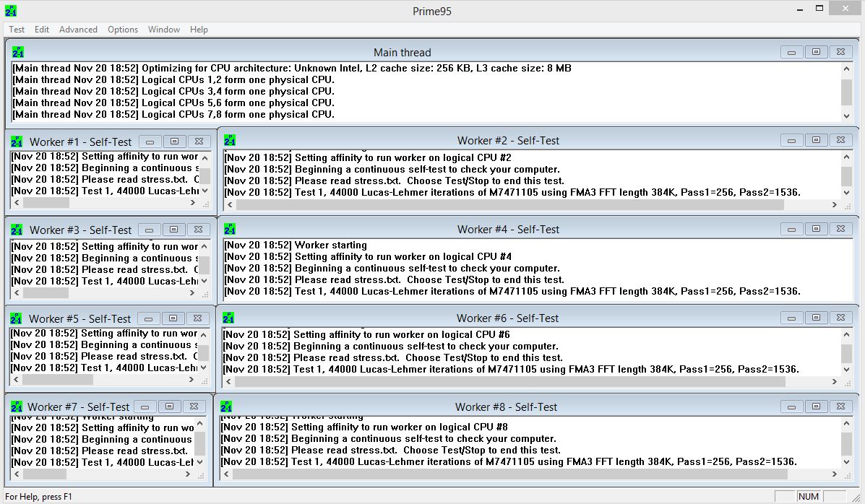The image size is (865, 504).
Task: Open the Window menu
Action: (164, 29)
